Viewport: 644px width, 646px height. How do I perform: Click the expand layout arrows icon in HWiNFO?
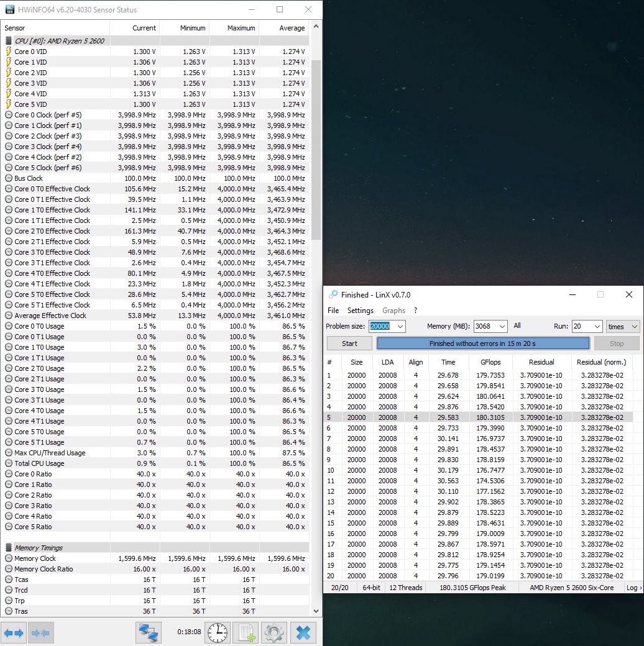coord(14,632)
